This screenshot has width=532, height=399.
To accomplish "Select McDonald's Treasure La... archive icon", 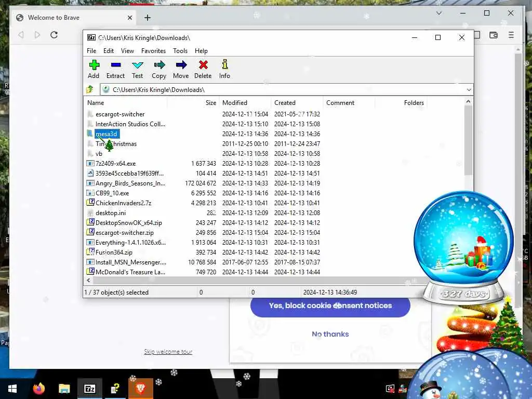I will (x=90, y=271).
